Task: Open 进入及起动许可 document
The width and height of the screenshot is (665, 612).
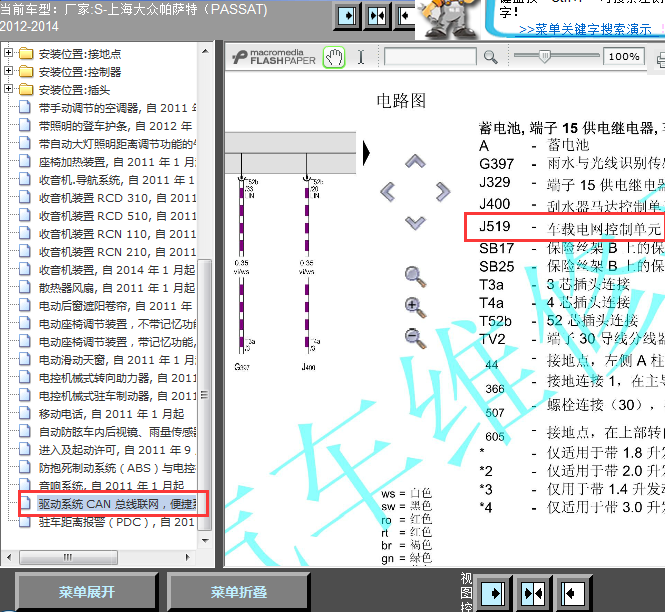Action: pos(117,450)
